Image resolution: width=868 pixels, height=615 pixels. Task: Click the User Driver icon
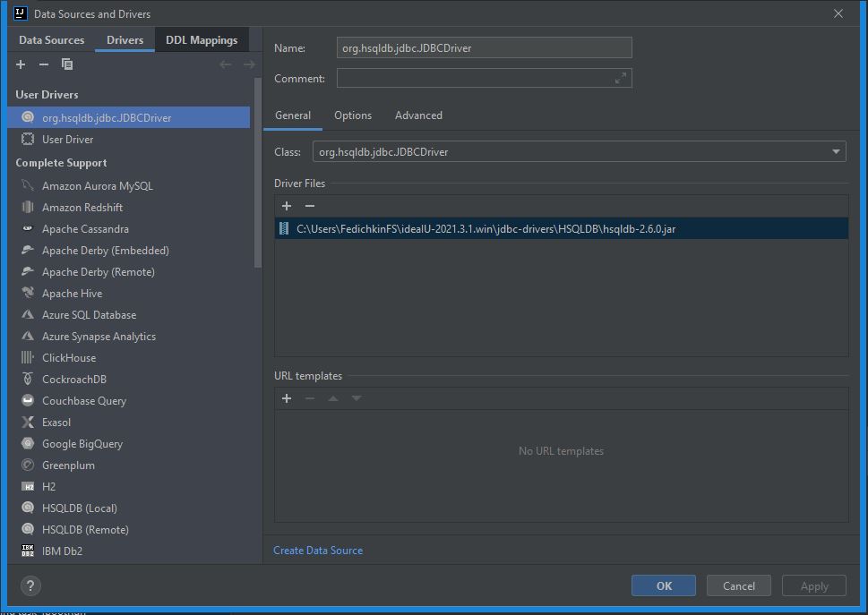[x=28, y=139]
